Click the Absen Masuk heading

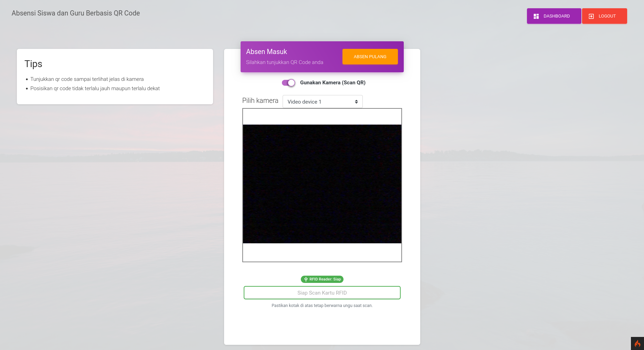(x=266, y=52)
